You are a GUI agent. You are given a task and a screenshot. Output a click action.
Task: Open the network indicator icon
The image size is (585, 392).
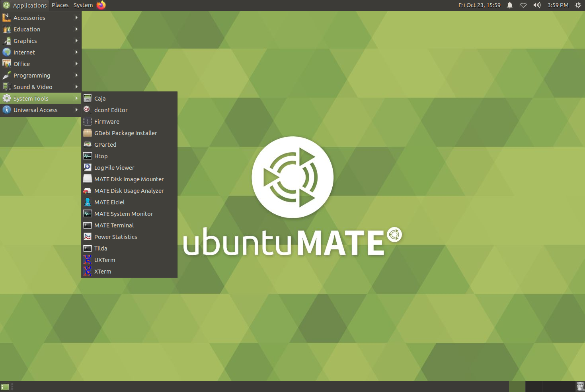click(523, 5)
